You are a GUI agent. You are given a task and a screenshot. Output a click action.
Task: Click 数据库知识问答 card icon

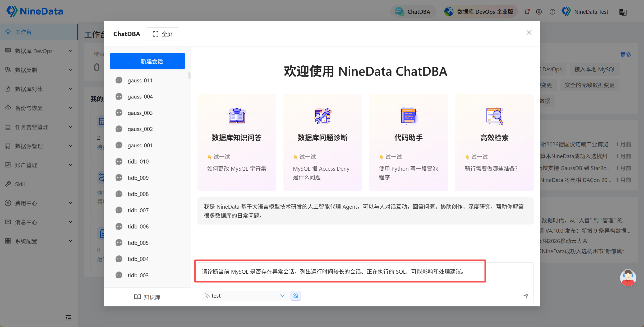(x=237, y=116)
